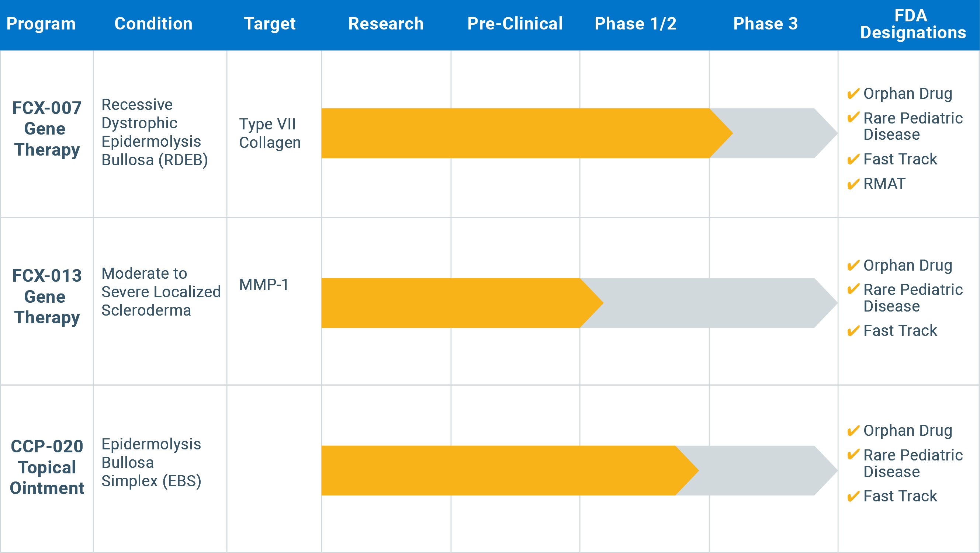Click CCP-020 Orphan Drug checkmark

tap(853, 431)
